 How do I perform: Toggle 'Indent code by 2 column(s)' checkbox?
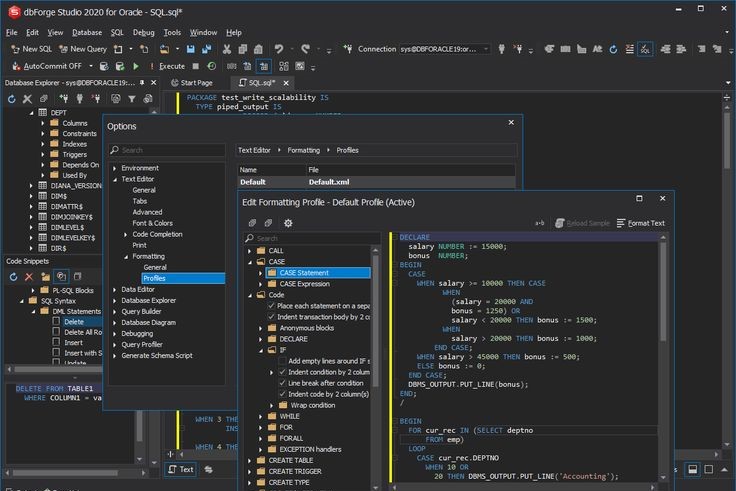click(x=282, y=394)
